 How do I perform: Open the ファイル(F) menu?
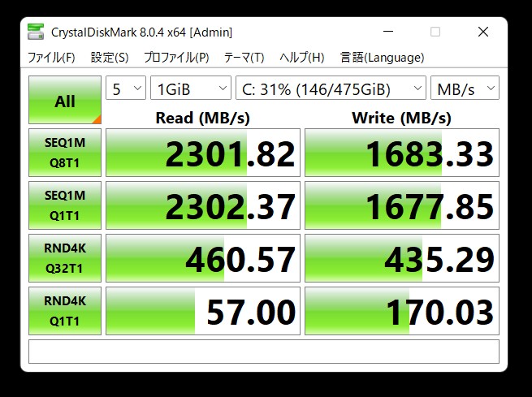coord(51,58)
